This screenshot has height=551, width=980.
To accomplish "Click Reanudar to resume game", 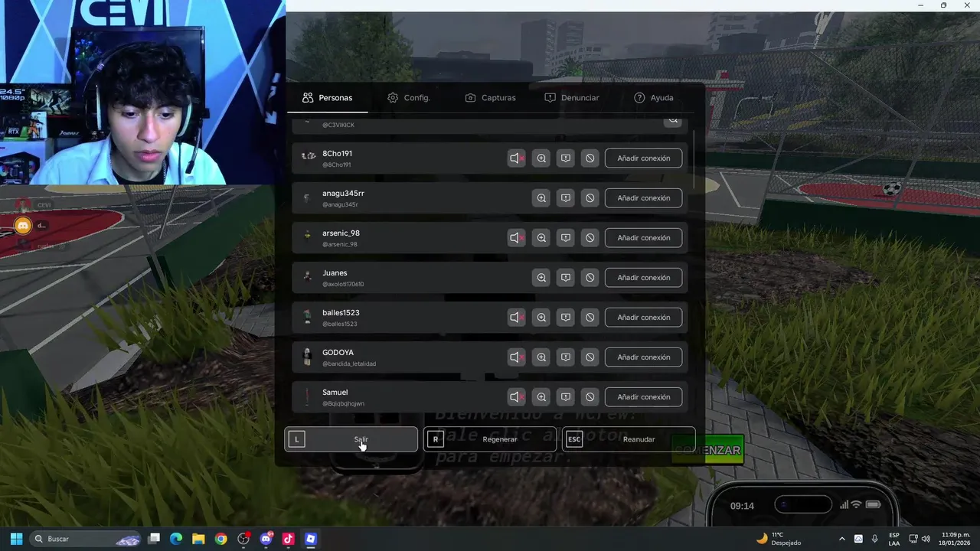I will click(629, 439).
